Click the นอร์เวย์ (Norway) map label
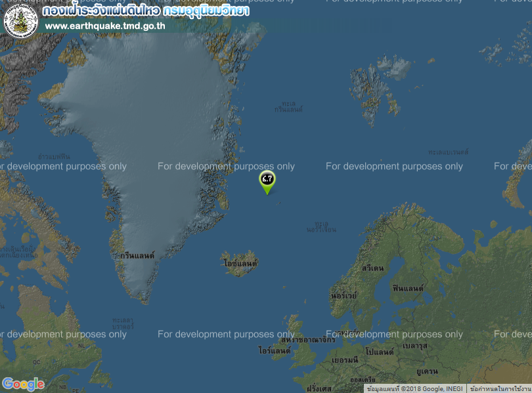Viewport: 532px width, 393px height. pyautogui.click(x=344, y=295)
